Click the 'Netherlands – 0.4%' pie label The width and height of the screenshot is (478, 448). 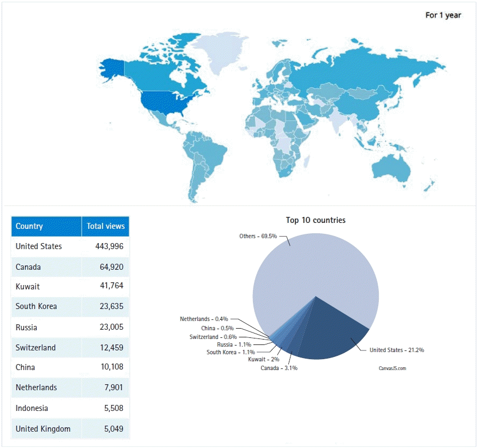point(204,319)
